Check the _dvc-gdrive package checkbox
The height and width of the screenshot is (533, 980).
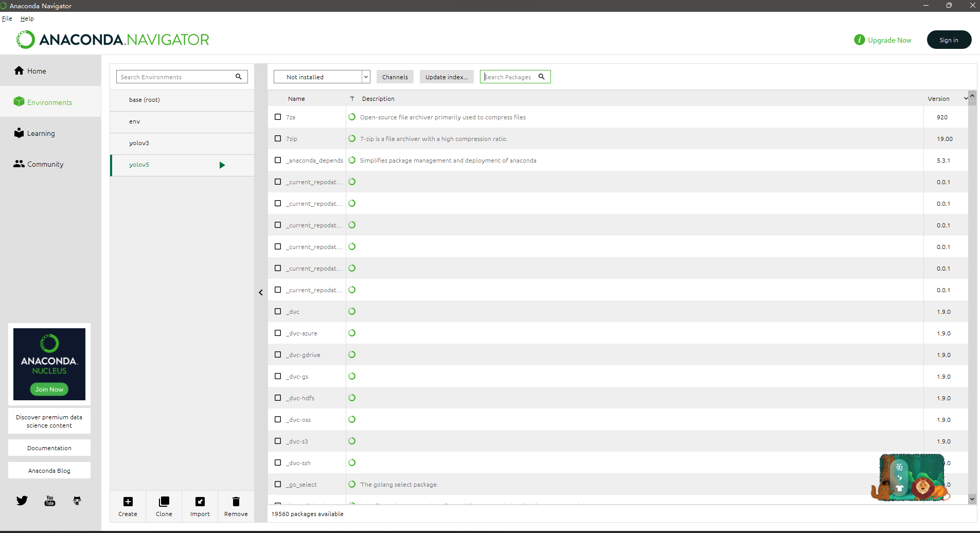(x=278, y=355)
